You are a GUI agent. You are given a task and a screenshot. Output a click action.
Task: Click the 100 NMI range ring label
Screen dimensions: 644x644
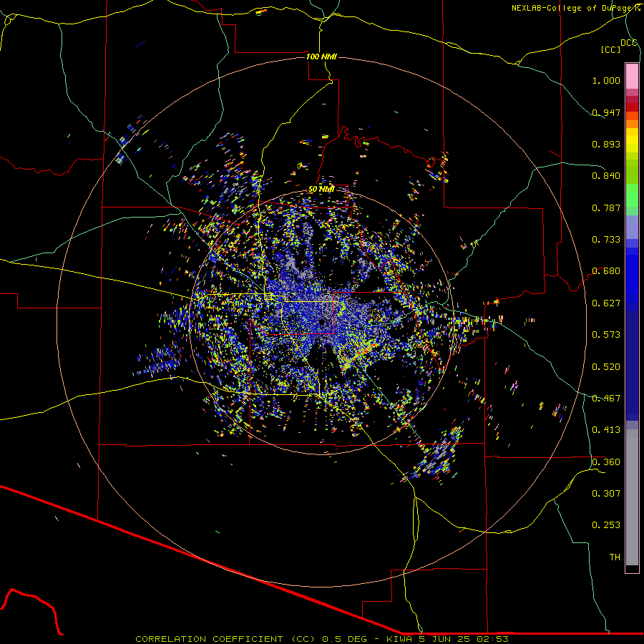pyautogui.click(x=321, y=57)
